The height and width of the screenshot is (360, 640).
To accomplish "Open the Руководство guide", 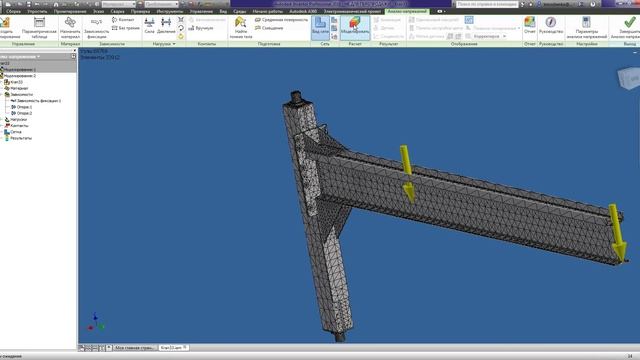I will 551,26.
